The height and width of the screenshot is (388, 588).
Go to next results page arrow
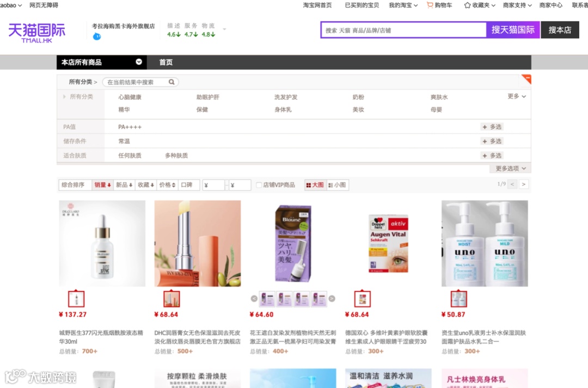[x=524, y=184]
